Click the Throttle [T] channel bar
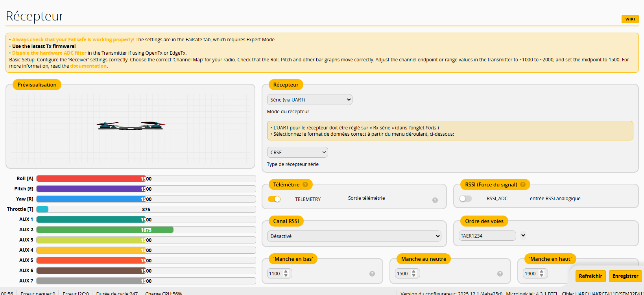Viewport: 644px width, 295px height. 146,209
